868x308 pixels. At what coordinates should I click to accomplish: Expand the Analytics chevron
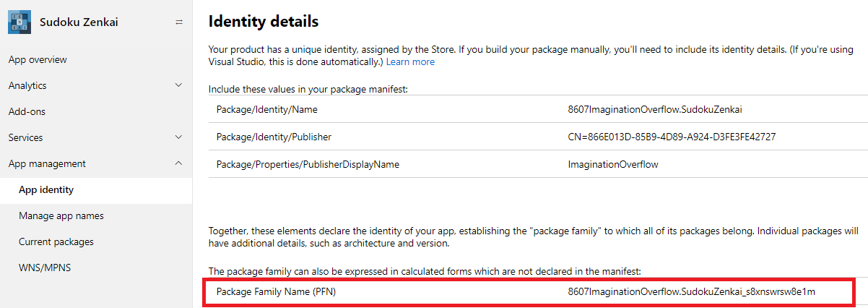point(179,85)
